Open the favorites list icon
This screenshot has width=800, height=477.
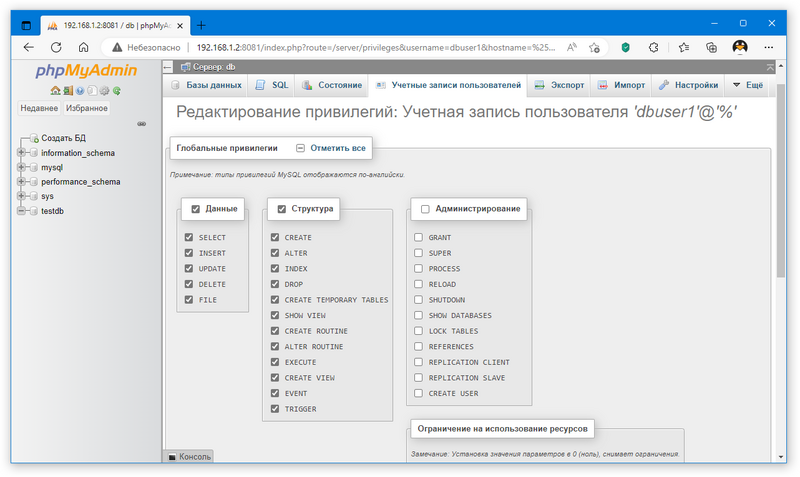(684, 47)
